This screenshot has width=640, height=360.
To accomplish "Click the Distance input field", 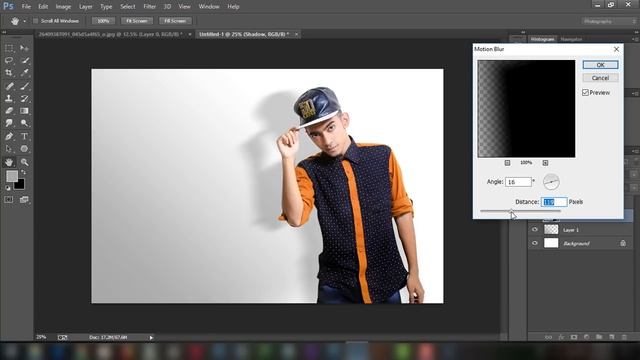I will coord(554,202).
